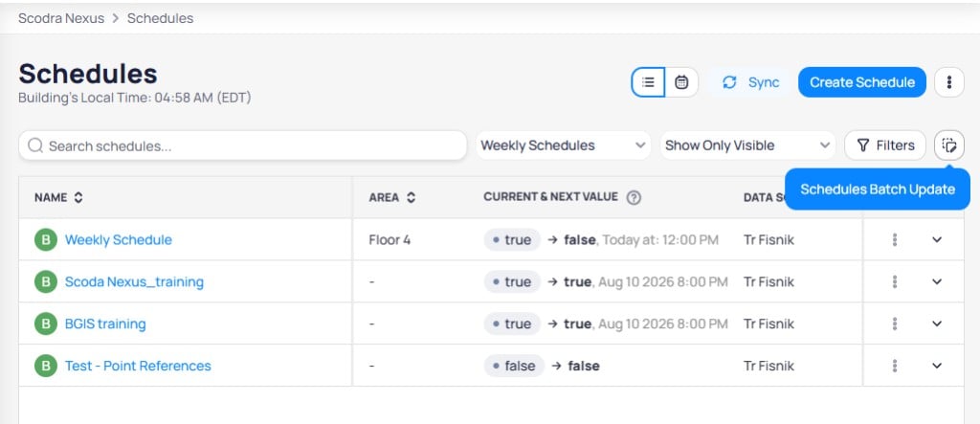Click the Scodra Nexus breadcrumb
The height and width of the screenshot is (424, 980).
61,18
